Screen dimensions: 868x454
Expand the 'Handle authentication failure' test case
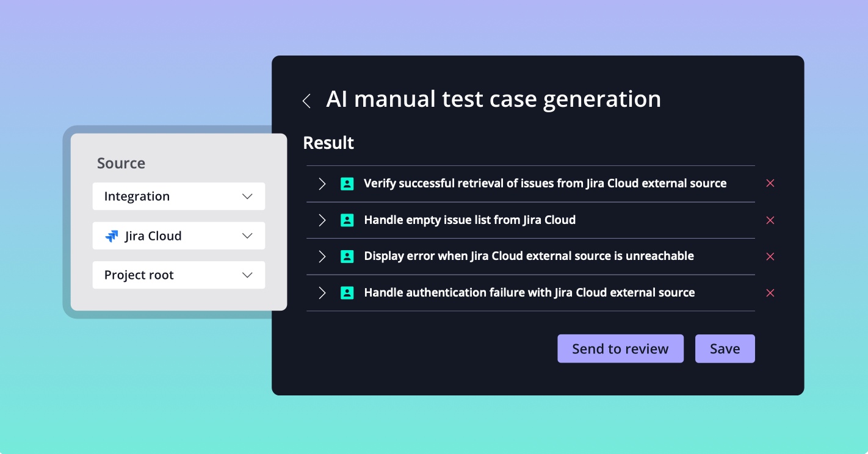coord(322,293)
